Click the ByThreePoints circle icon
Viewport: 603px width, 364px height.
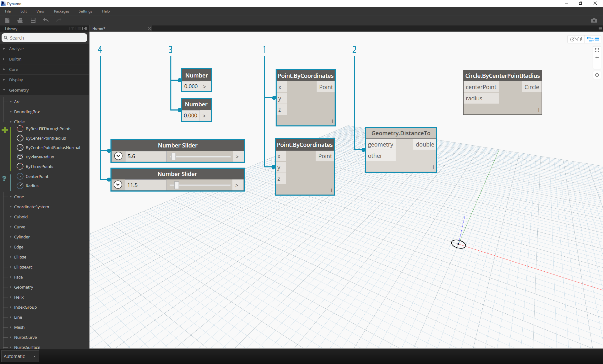click(20, 166)
